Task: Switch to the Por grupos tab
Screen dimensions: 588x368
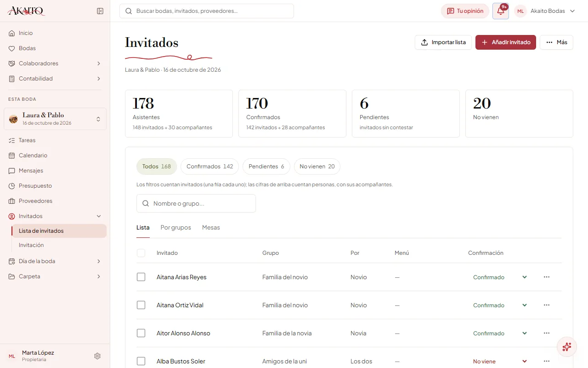Action: coord(176,228)
